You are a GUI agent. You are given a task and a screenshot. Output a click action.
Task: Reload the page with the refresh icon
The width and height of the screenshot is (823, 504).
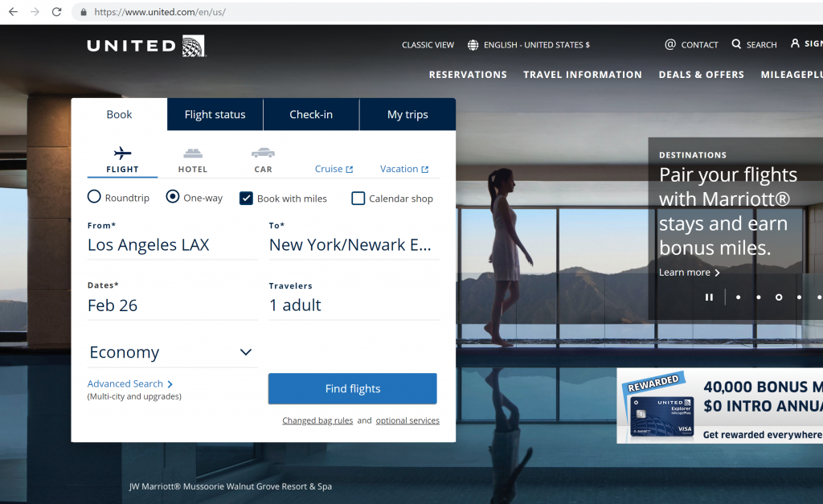pyautogui.click(x=57, y=11)
